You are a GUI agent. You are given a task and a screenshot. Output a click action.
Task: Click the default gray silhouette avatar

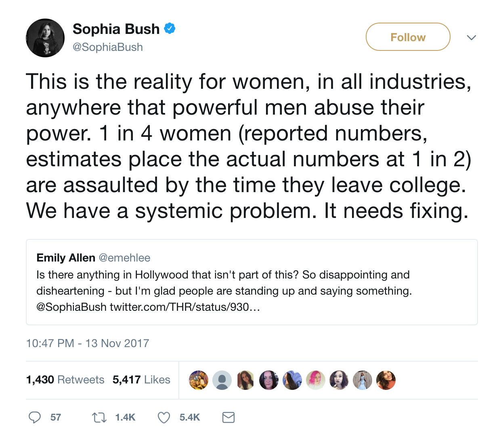click(222, 380)
